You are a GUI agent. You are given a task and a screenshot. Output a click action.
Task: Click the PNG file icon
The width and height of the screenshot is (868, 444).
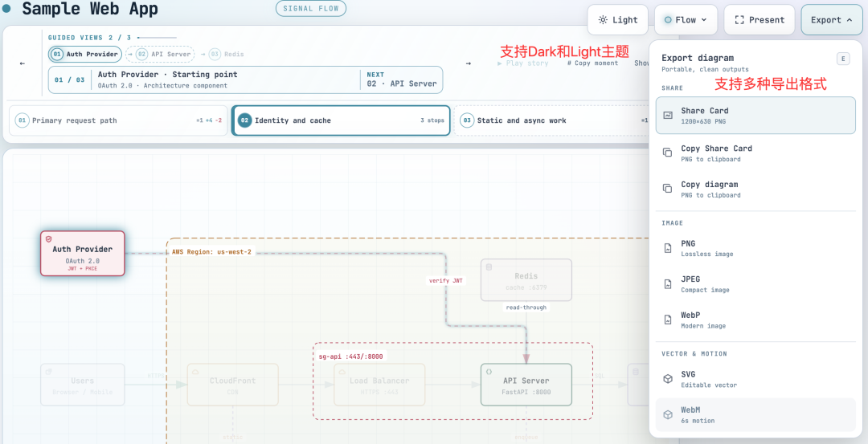(x=668, y=248)
